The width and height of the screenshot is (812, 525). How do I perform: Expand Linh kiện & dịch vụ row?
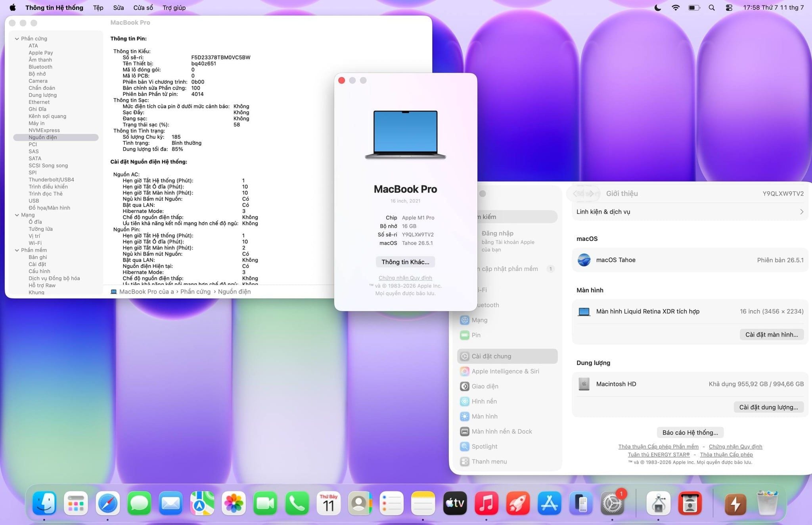(x=690, y=212)
